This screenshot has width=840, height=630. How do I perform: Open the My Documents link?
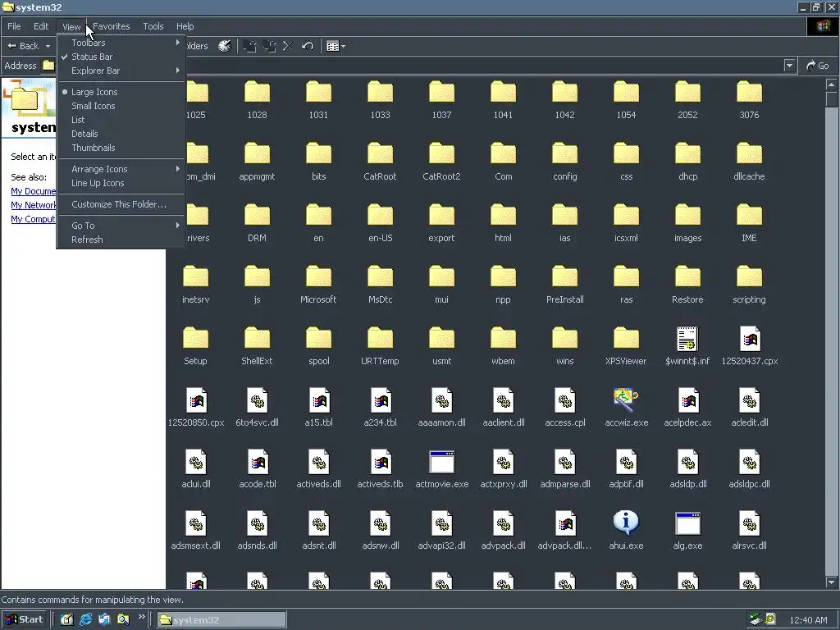click(33, 191)
